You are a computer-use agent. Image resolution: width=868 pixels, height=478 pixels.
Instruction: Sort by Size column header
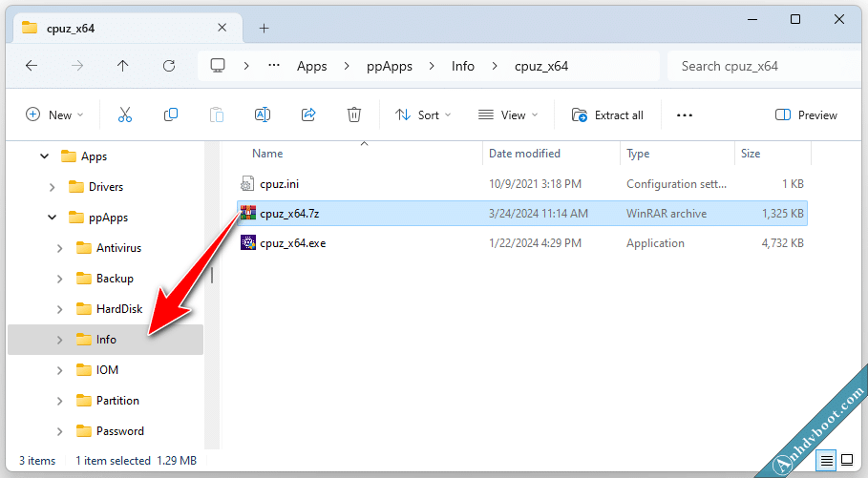point(751,154)
